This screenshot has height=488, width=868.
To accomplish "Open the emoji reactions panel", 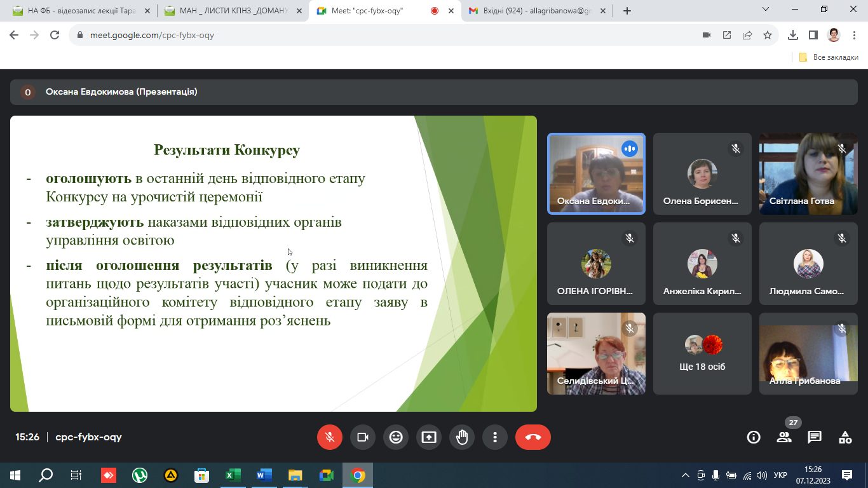I will [x=396, y=437].
